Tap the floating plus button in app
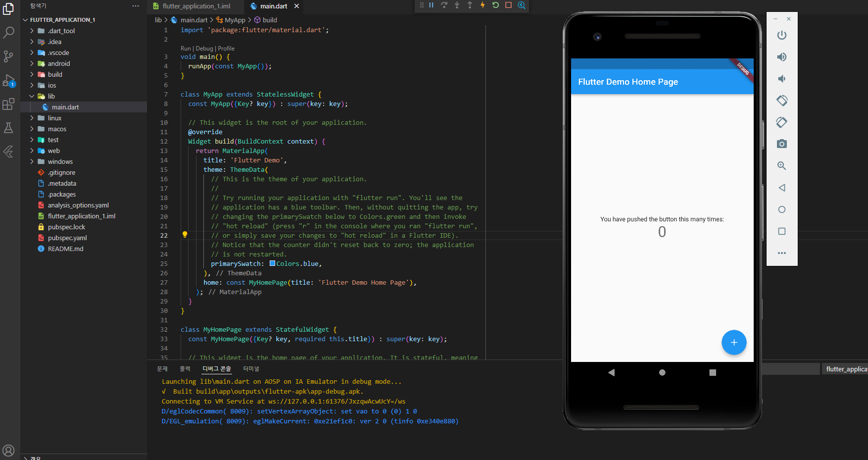Image resolution: width=868 pixels, height=460 pixels. point(734,342)
